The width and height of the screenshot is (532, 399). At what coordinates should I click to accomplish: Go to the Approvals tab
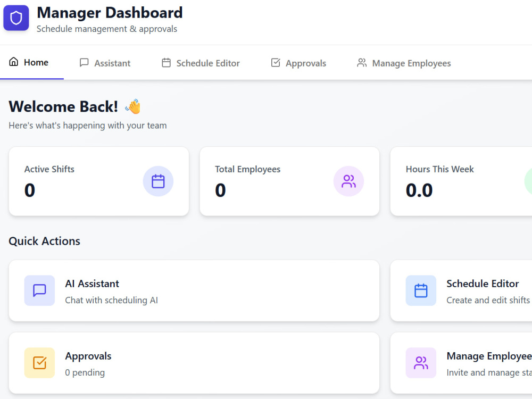tap(298, 63)
